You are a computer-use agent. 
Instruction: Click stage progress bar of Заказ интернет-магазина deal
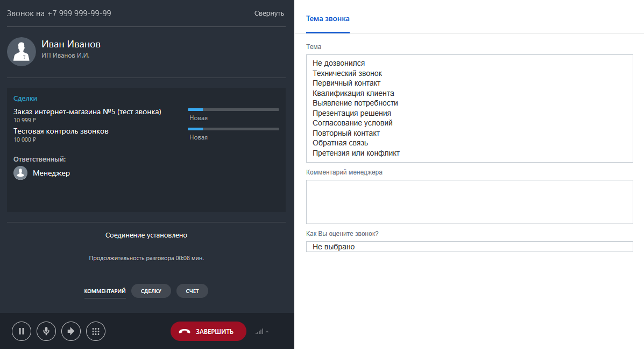tap(233, 110)
